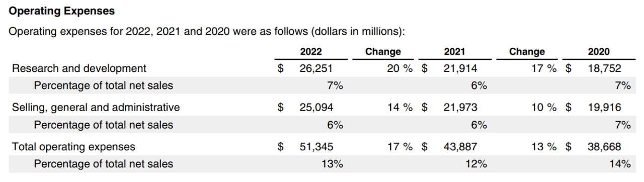Screen dimensions: 644x182
Task: Select the 2020 column header
Action: (598, 51)
